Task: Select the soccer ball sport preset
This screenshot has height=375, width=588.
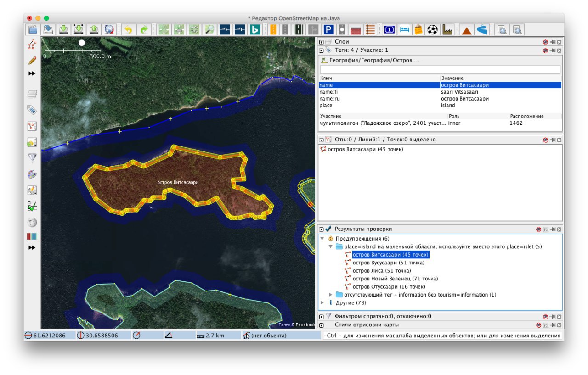Action: (x=433, y=29)
